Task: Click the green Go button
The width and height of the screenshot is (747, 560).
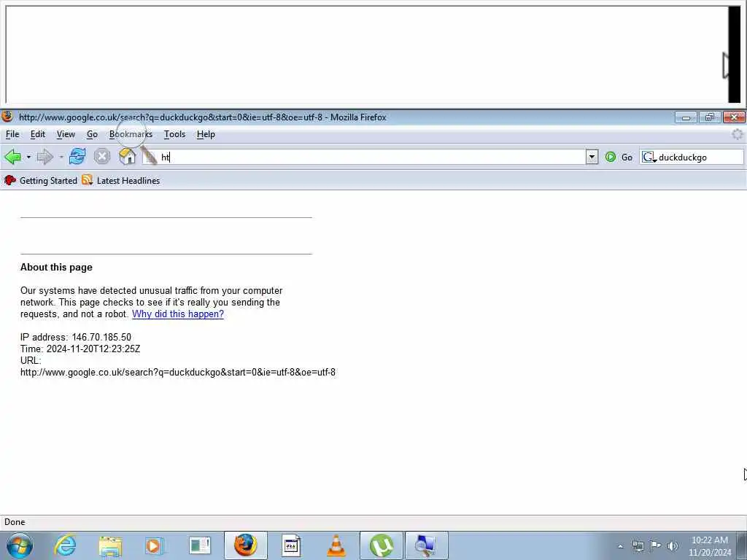Action: point(619,157)
